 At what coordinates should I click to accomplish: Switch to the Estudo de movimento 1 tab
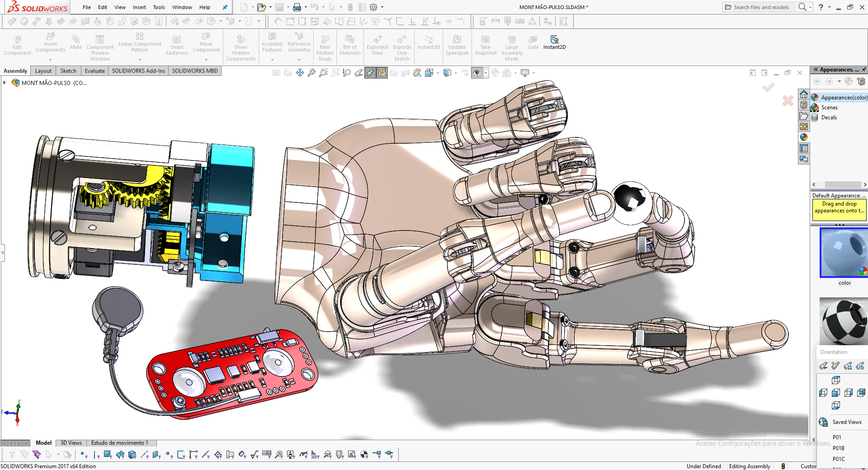[121, 443]
